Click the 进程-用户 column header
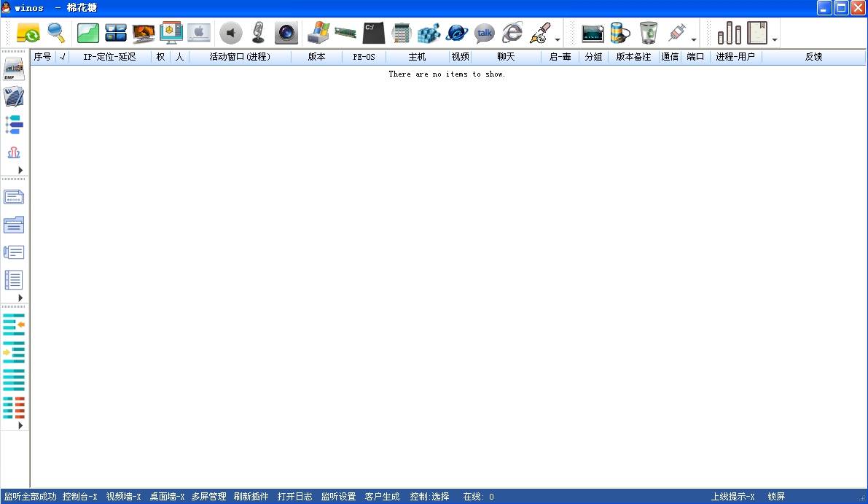 (x=735, y=56)
